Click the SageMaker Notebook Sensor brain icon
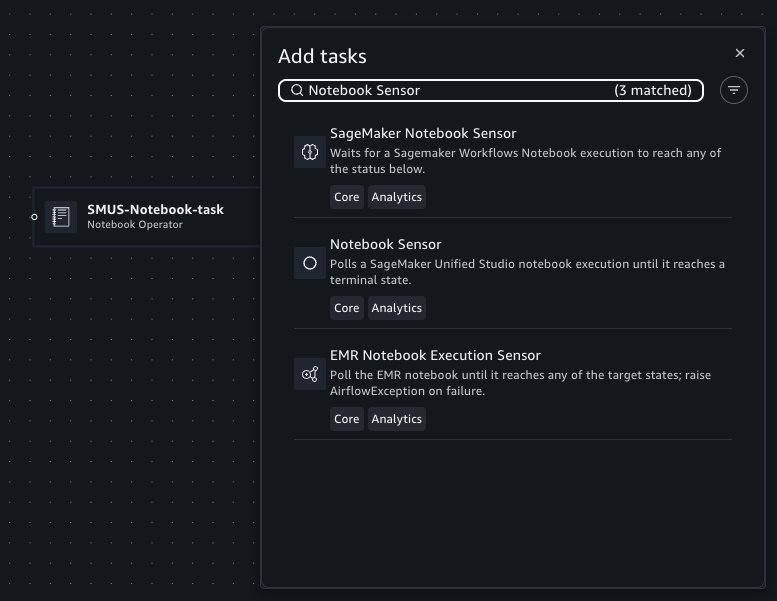 click(x=310, y=152)
